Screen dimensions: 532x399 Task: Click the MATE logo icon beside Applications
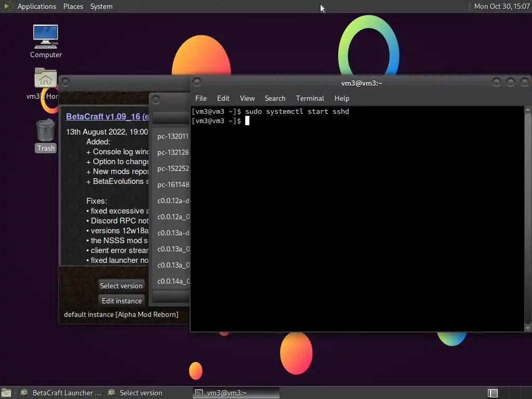tap(9, 6)
